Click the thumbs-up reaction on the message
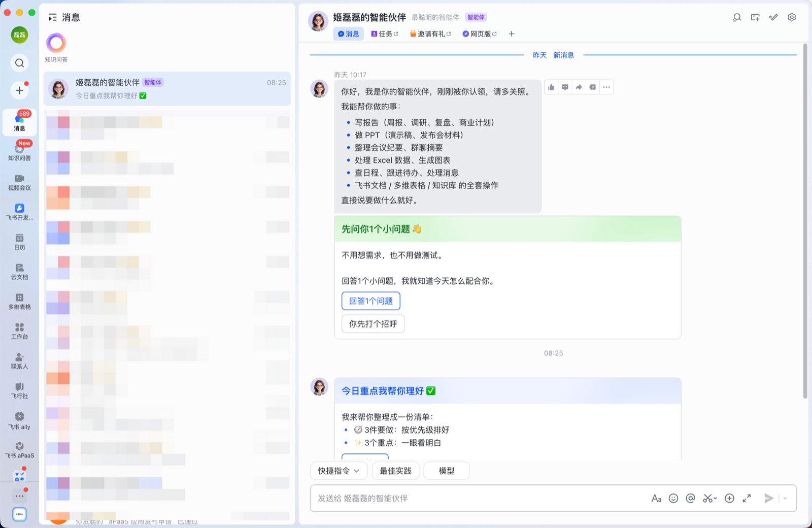The width and height of the screenshot is (812, 528). pos(551,87)
